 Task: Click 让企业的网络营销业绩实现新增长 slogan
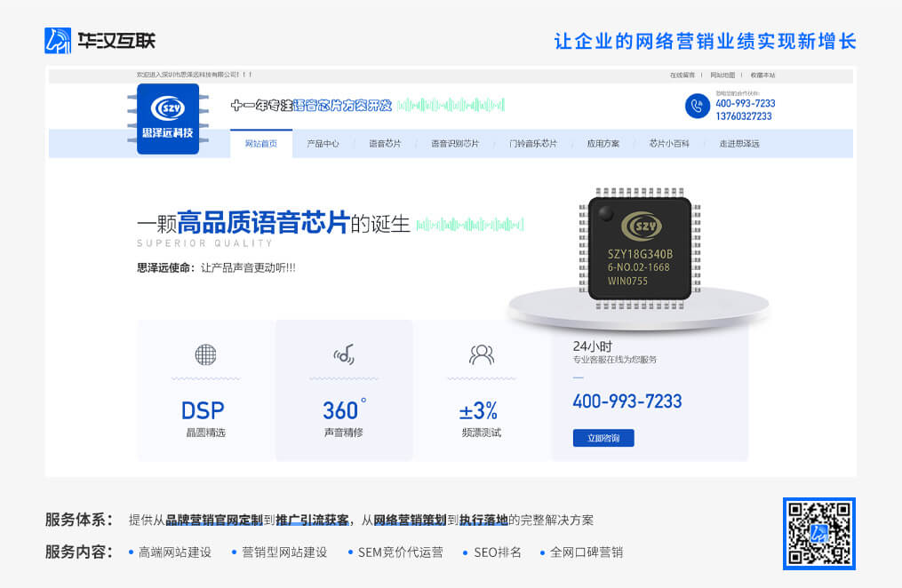[x=706, y=42]
